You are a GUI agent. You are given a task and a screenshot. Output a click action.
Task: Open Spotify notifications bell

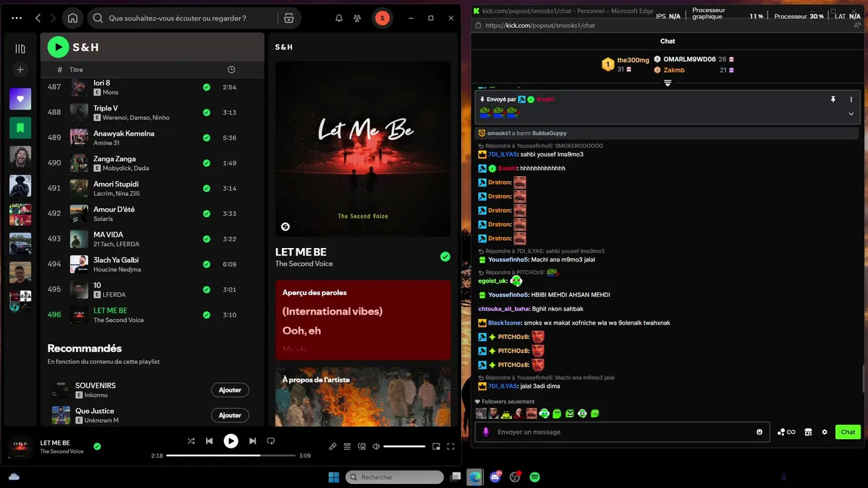click(x=339, y=18)
